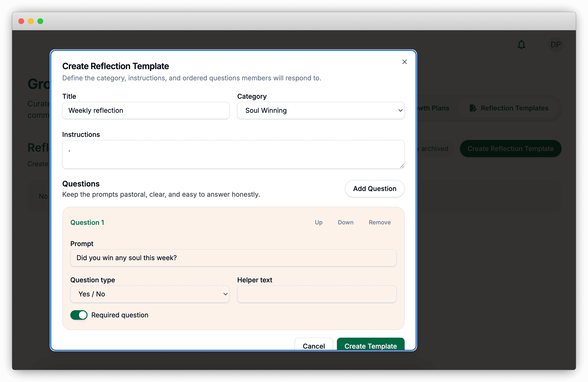Click the Questions section heading
This screenshot has width=588, height=382.
coord(81,184)
